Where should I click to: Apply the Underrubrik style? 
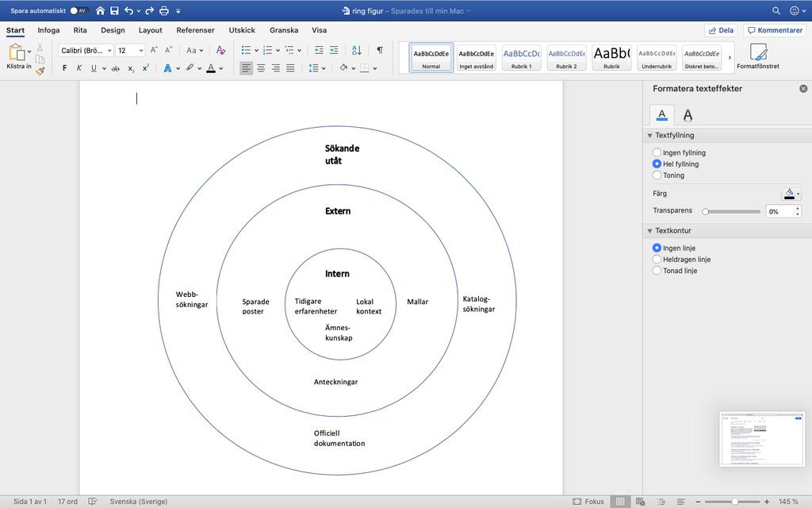657,57
